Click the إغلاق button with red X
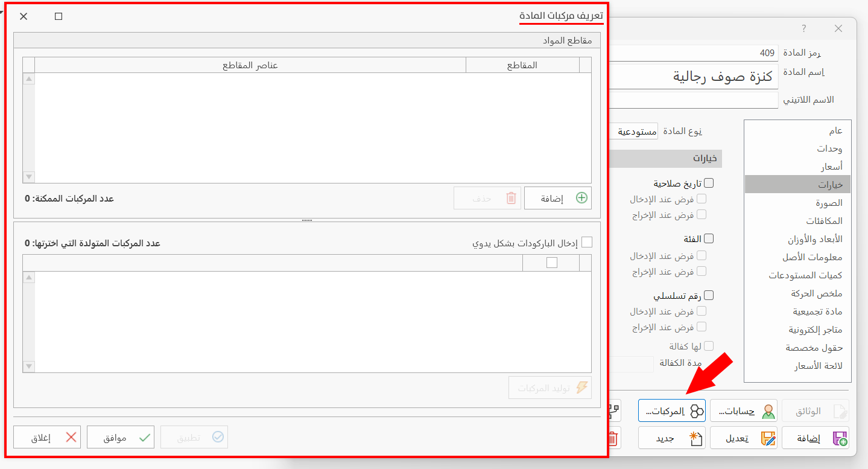868x469 pixels. click(x=47, y=438)
